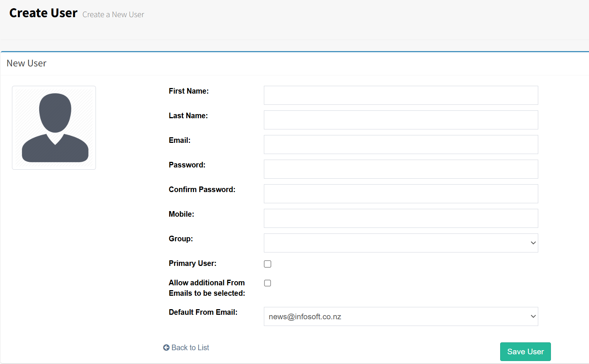Select the Password input box
Viewport: 589px width, 364px height.
point(401,169)
